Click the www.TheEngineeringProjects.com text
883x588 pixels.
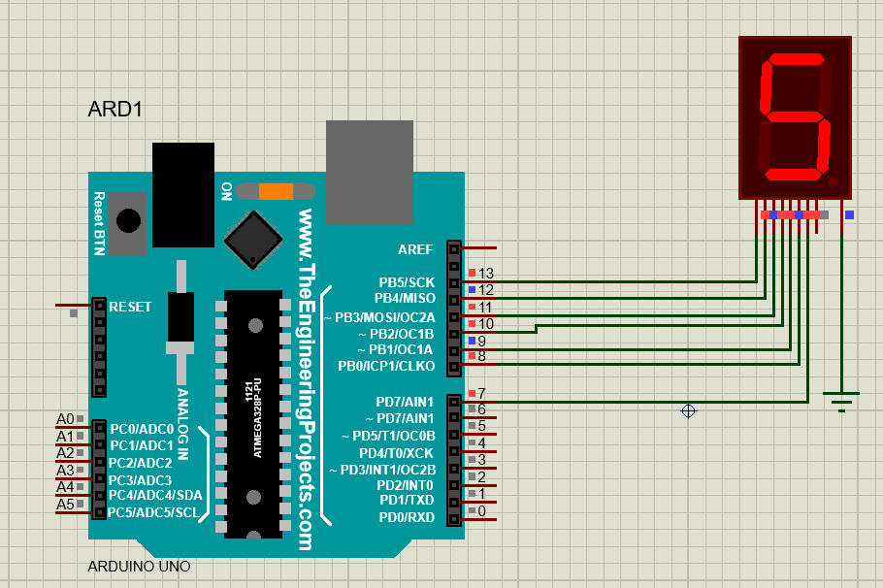click(x=306, y=379)
